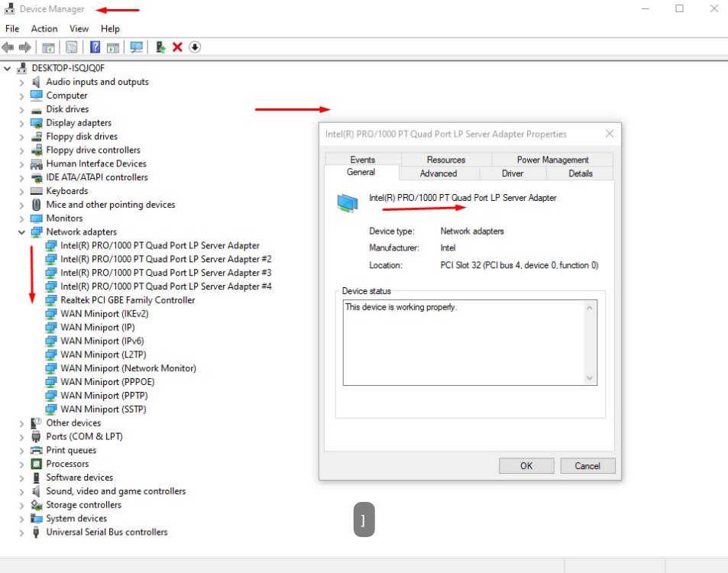This screenshot has width=728, height=573.
Task: Click the Show/Hide console tree toolbar icon
Action: (x=48, y=47)
